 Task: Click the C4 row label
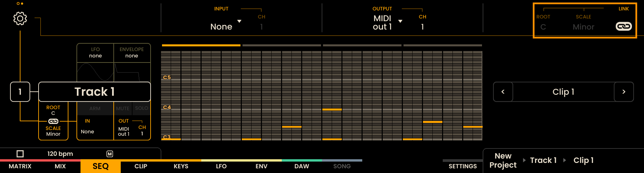click(167, 107)
